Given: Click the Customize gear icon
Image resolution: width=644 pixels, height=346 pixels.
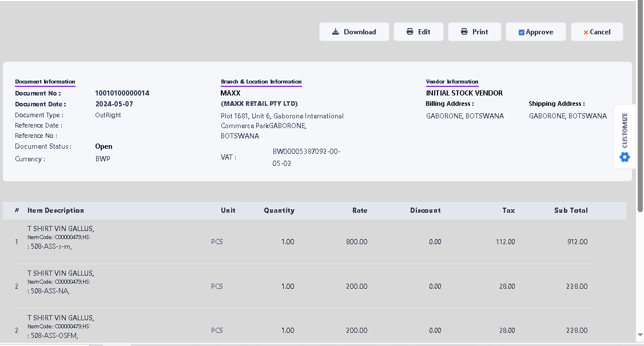Looking at the screenshot, I should (x=625, y=157).
